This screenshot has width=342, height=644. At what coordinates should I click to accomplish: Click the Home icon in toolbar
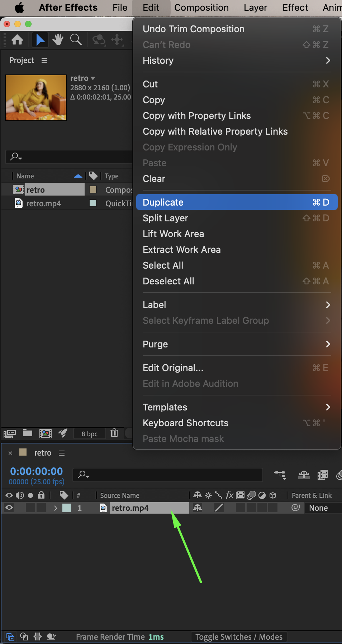[x=17, y=40]
